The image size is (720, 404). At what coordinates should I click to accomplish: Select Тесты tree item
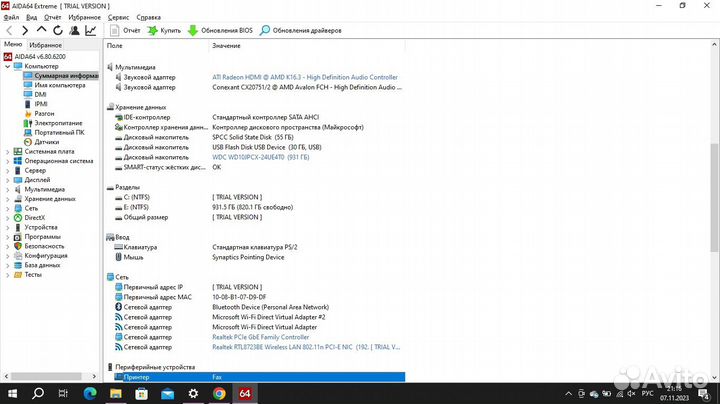[28, 275]
